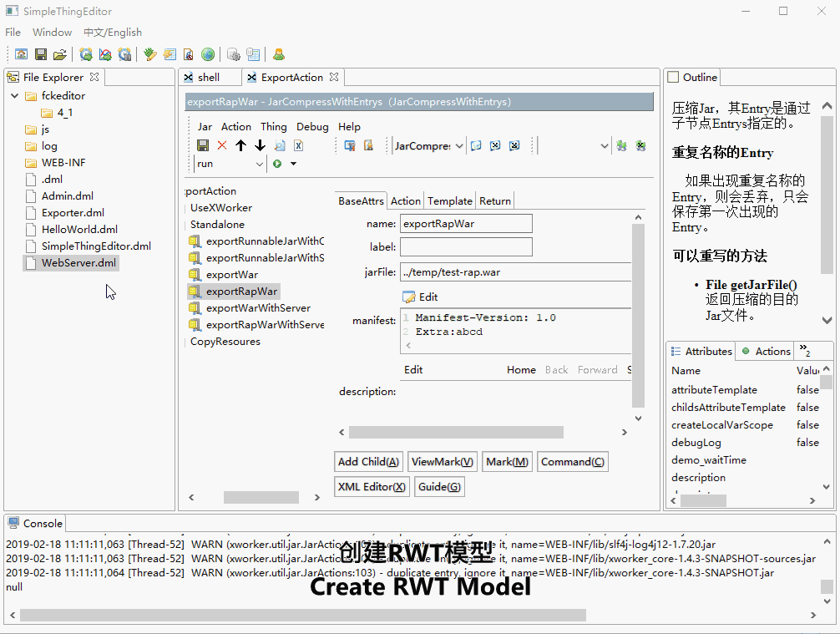Switch to the shell tab
Image resolution: width=840 pixels, height=634 pixels.
(x=209, y=77)
